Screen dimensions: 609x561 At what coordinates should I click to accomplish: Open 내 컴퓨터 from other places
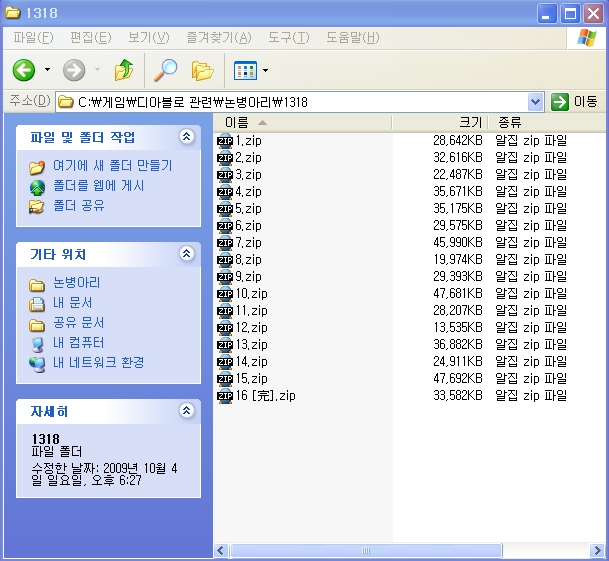pyautogui.click(x=78, y=343)
